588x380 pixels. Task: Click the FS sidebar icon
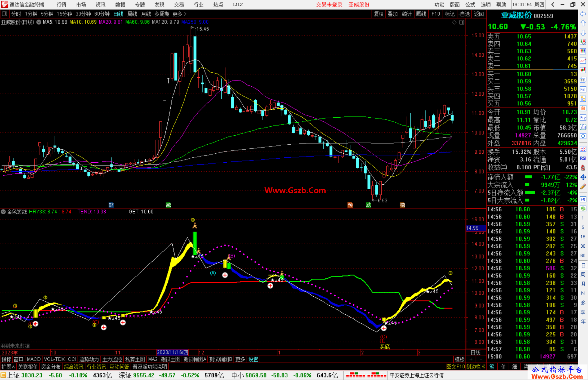coord(583,199)
